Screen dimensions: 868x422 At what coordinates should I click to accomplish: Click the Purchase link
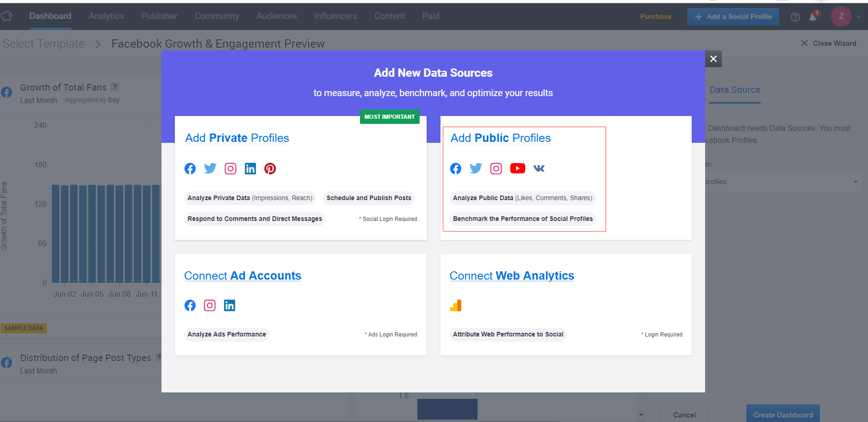656,17
